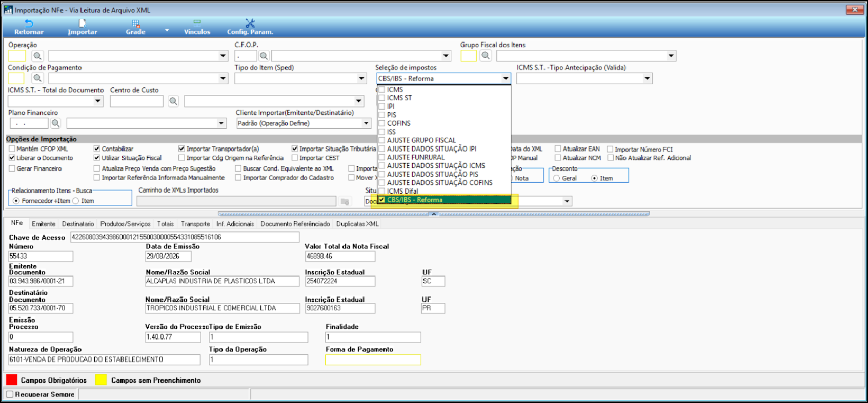Toggle the Recuperar Sempre checkbox
The width and height of the screenshot is (868, 403).
[x=10, y=394]
